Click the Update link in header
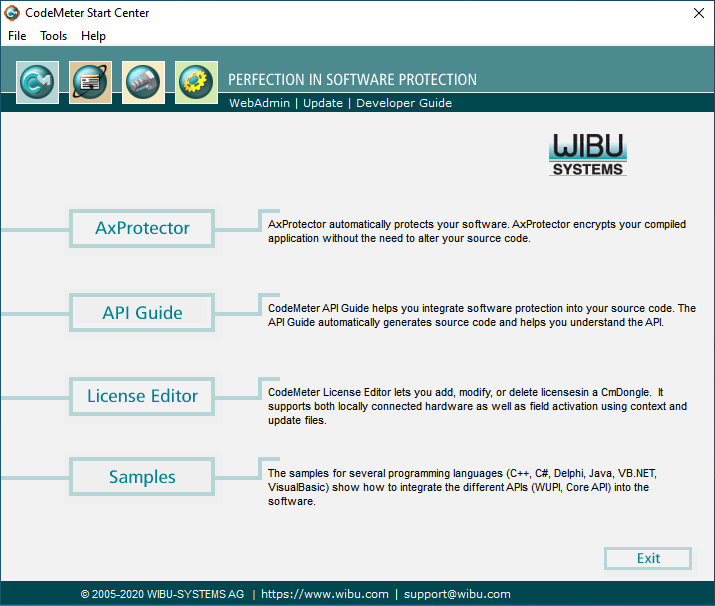 [x=323, y=103]
